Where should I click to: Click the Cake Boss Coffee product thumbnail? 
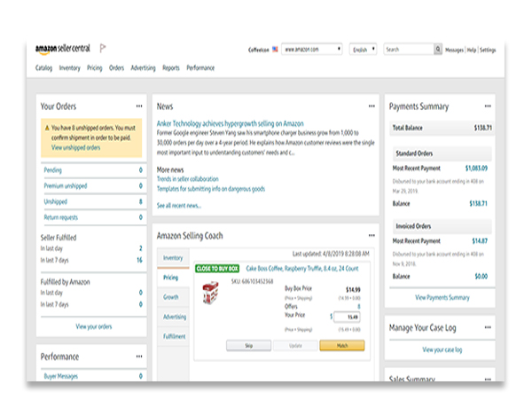(212, 295)
